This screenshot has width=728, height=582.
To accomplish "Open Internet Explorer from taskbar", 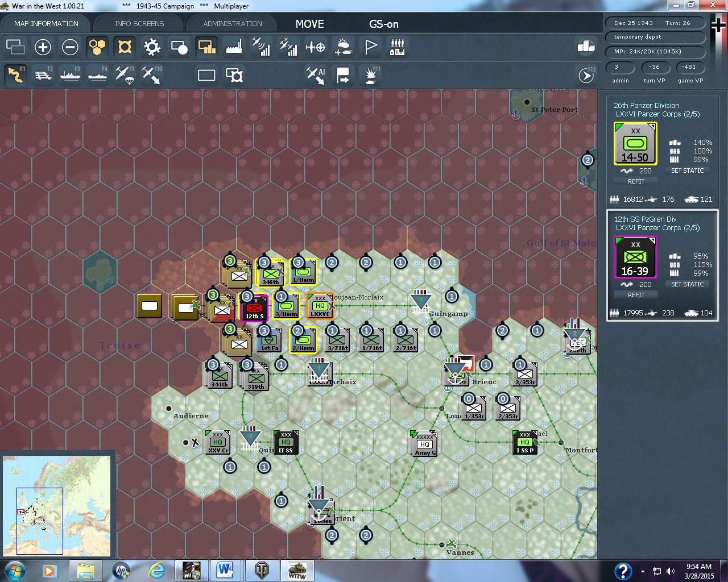I will pyautogui.click(x=156, y=571).
